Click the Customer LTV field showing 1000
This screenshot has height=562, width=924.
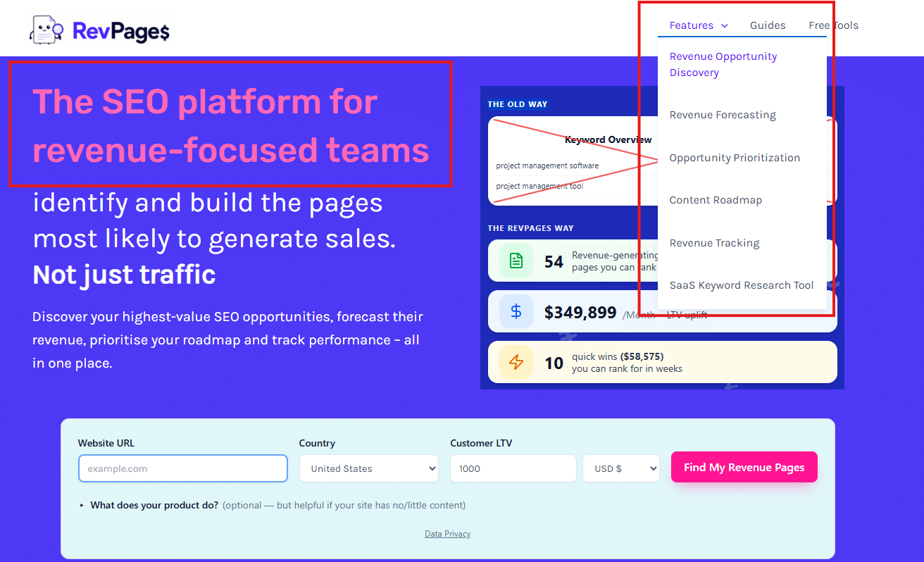[513, 468]
